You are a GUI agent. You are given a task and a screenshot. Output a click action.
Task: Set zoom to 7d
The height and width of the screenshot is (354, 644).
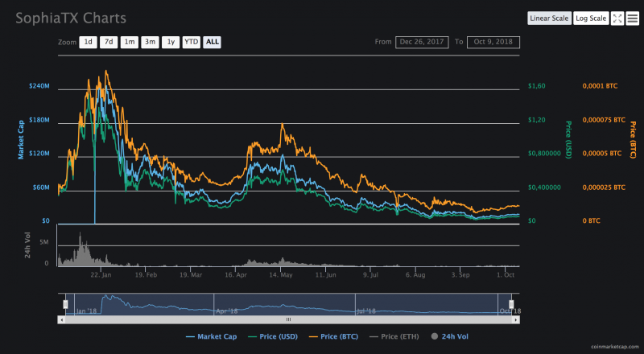109,42
